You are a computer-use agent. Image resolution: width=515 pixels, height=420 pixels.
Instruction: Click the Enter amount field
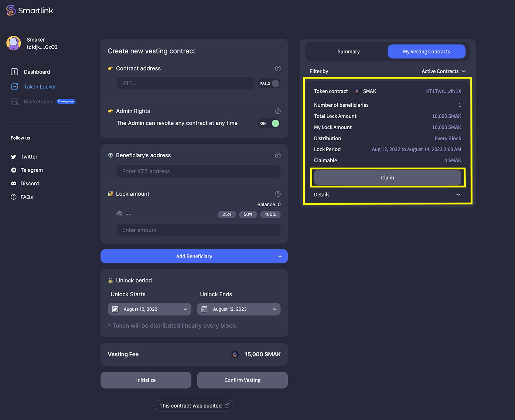tap(198, 230)
